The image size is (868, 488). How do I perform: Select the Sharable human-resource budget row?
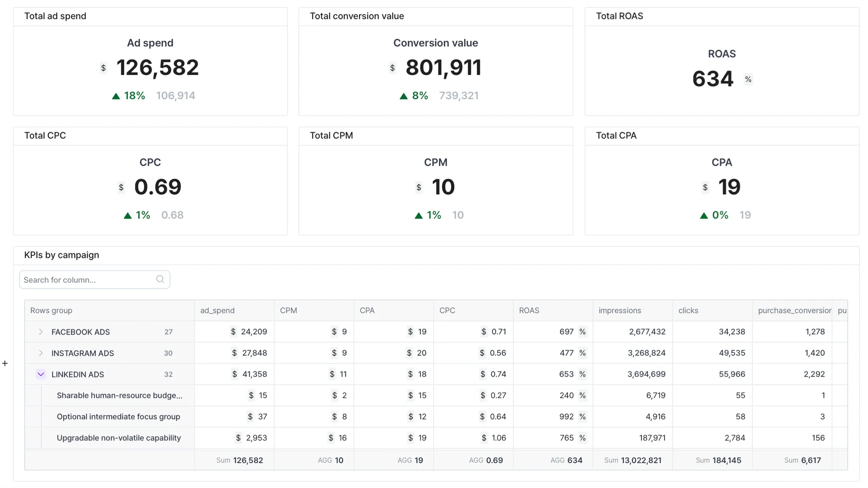coord(119,395)
